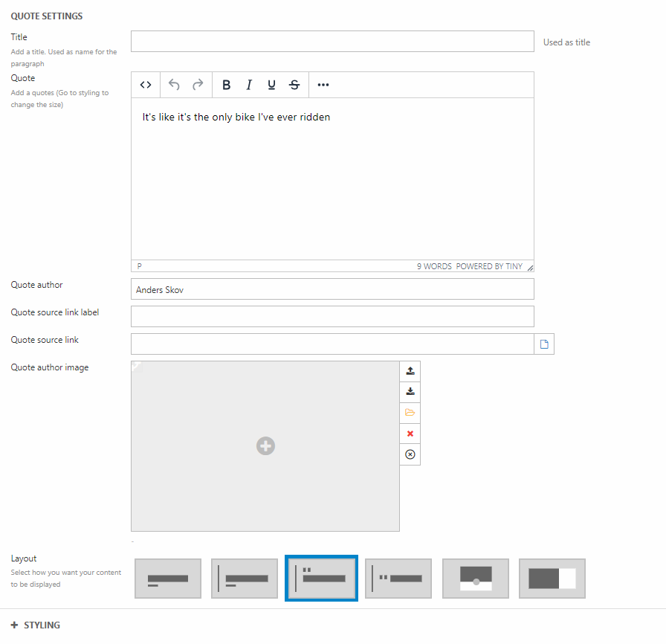Click the upload image icon

point(410,371)
